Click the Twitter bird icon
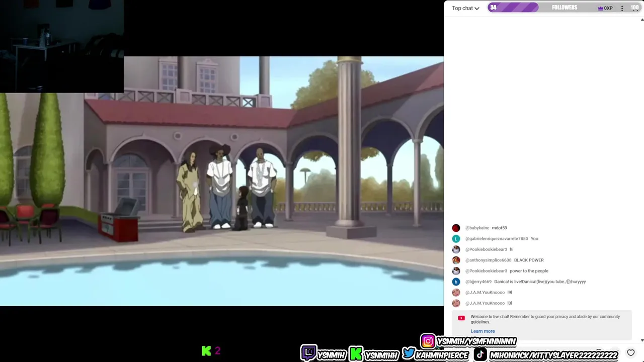This screenshot has width=644, height=362. tap(409, 353)
